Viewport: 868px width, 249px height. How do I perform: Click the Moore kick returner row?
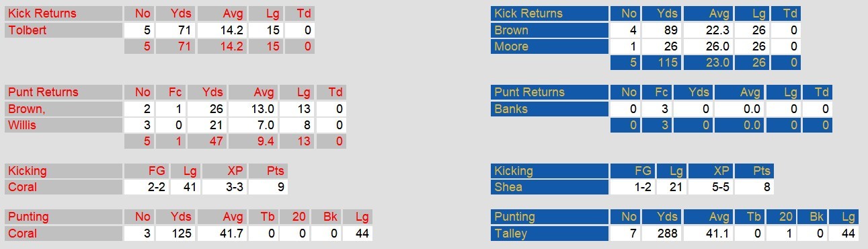tap(645, 46)
